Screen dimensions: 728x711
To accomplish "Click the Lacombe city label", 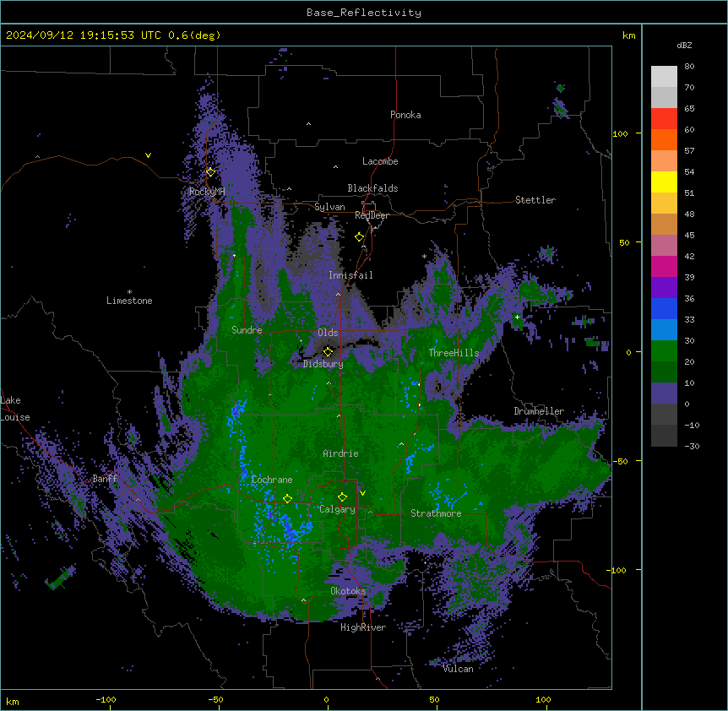I will (x=380, y=161).
